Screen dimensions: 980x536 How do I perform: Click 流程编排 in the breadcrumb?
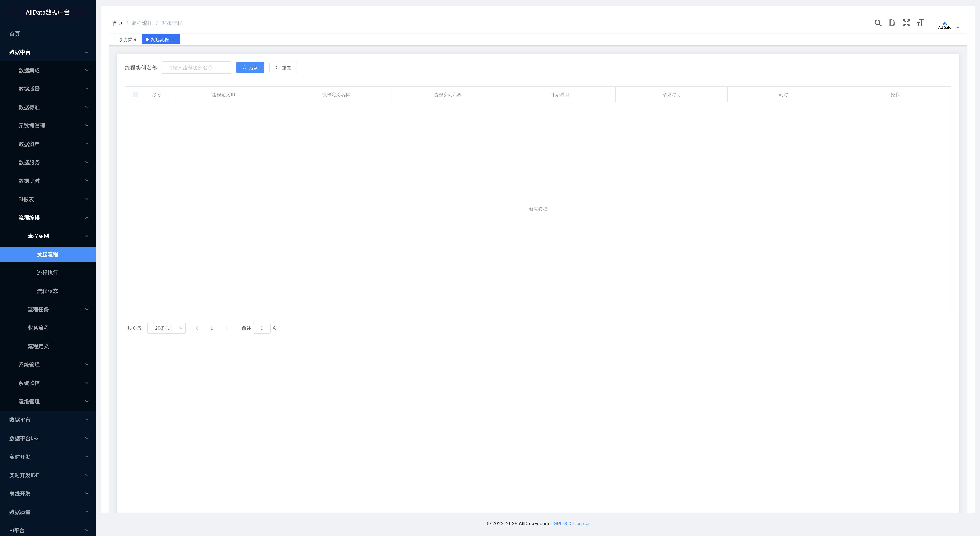tap(142, 23)
